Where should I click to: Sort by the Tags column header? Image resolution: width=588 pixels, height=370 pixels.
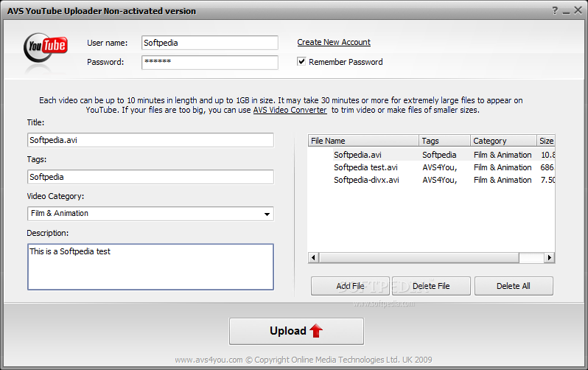point(444,141)
